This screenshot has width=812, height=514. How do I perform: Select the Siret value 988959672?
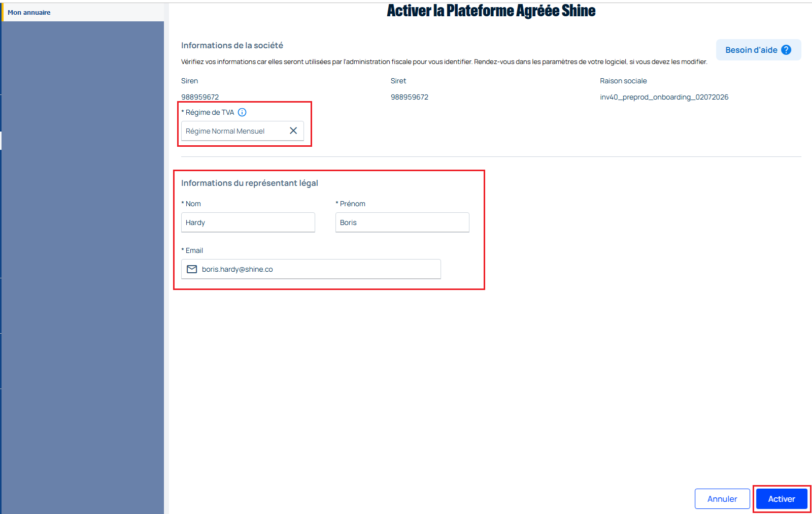pyautogui.click(x=410, y=97)
